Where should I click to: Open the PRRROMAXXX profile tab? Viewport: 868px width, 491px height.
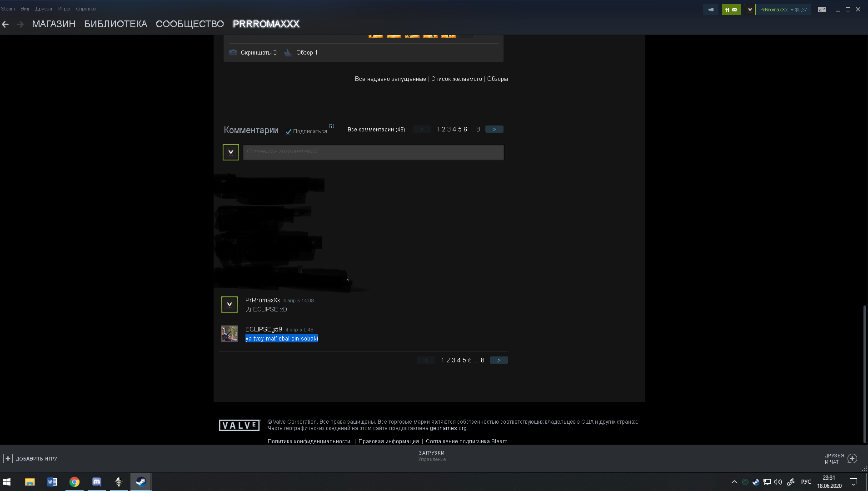pyautogui.click(x=266, y=24)
